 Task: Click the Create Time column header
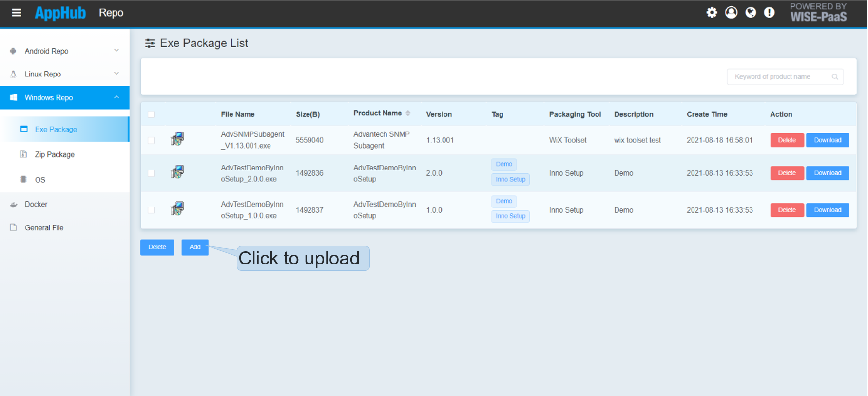[707, 114]
